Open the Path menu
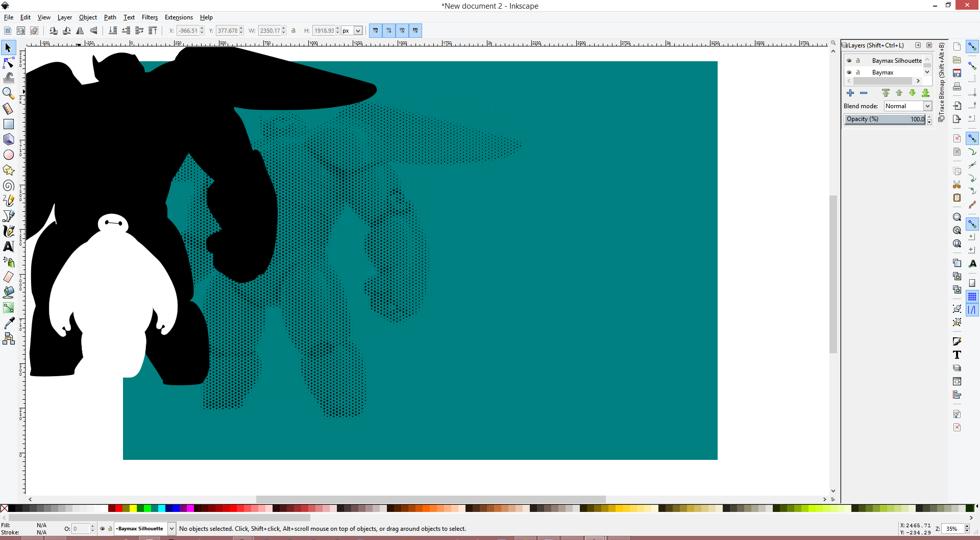The image size is (980, 540). [x=110, y=17]
